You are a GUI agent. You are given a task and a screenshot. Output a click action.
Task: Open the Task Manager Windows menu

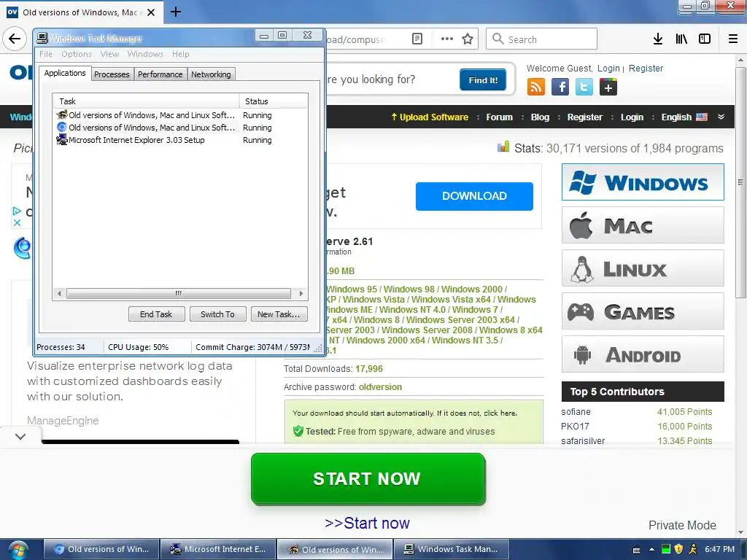(145, 54)
